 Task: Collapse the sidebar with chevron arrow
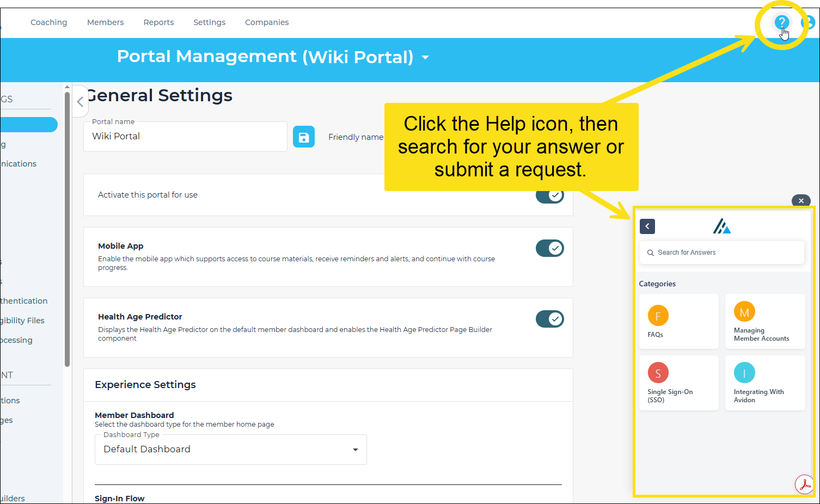pyautogui.click(x=80, y=101)
